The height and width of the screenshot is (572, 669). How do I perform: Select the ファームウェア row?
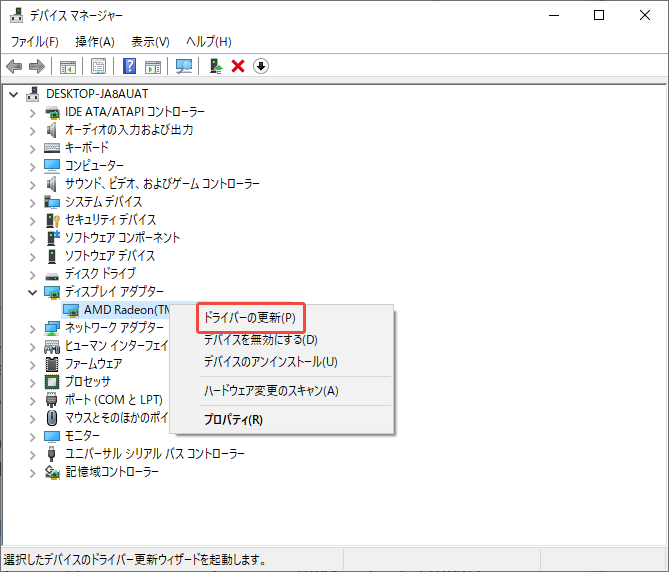click(93, 364)
